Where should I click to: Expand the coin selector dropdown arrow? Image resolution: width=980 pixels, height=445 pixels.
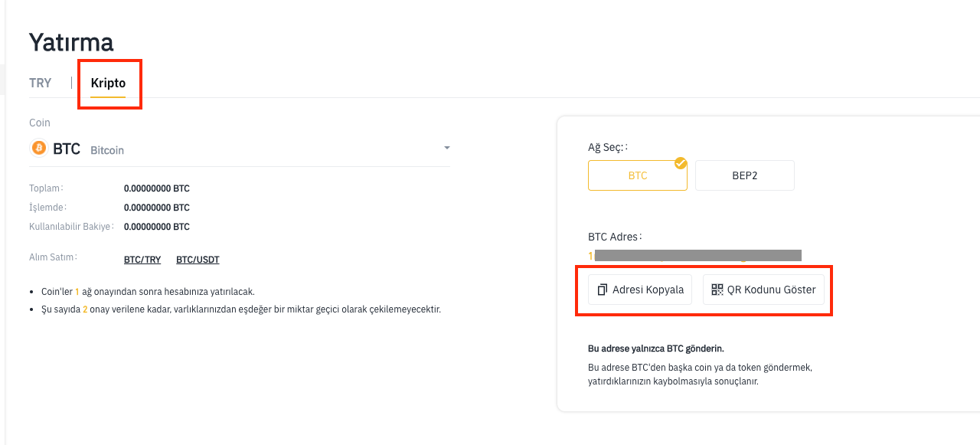pyautogui.click(x=446, y=148)
